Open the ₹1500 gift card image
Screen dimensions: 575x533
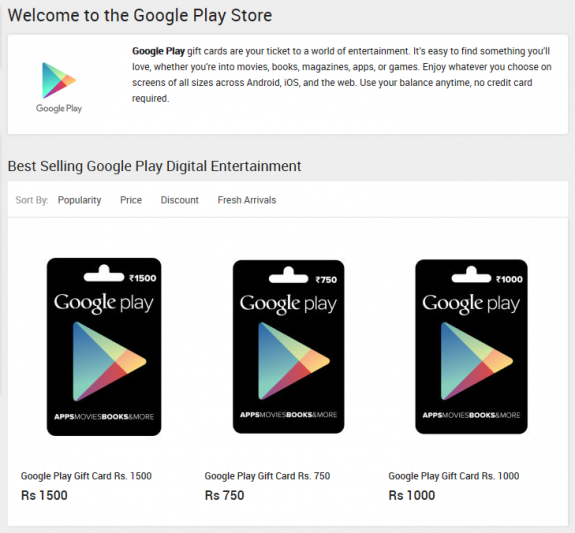click(104, 347)
